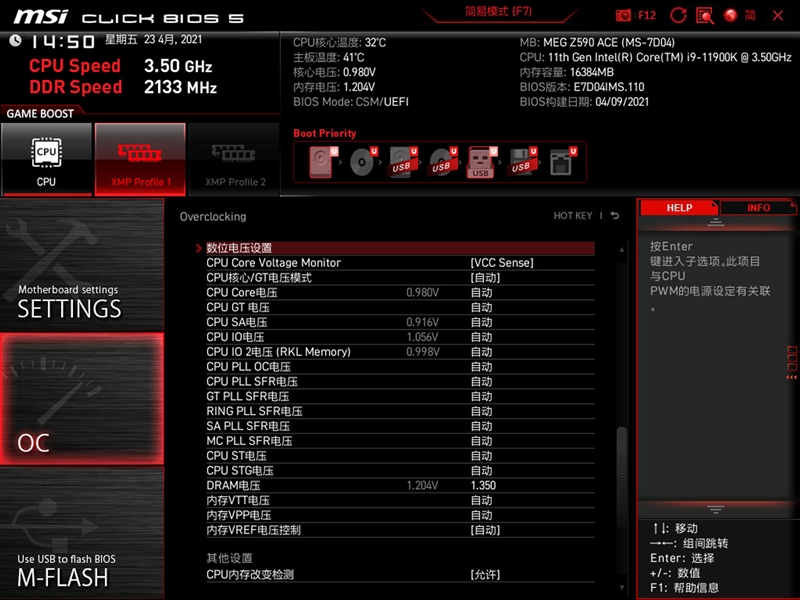Switch to the INFO tab

tap(757, 207)
